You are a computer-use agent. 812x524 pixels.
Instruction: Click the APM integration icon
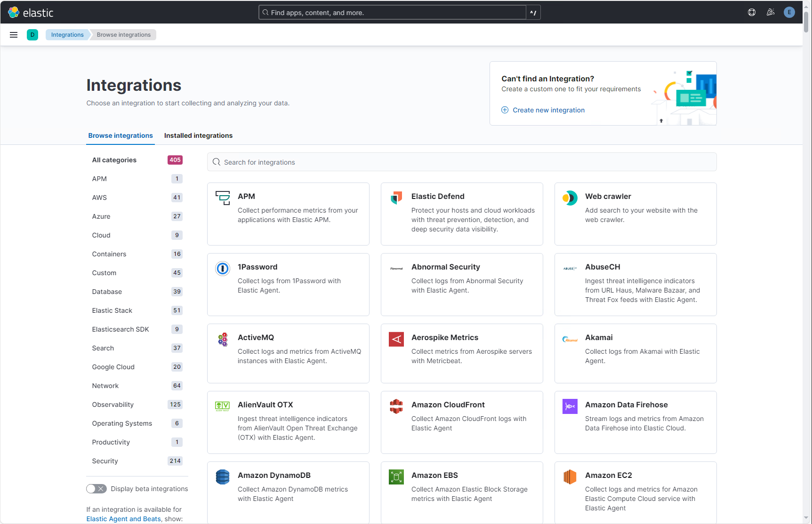coord(223,198)
